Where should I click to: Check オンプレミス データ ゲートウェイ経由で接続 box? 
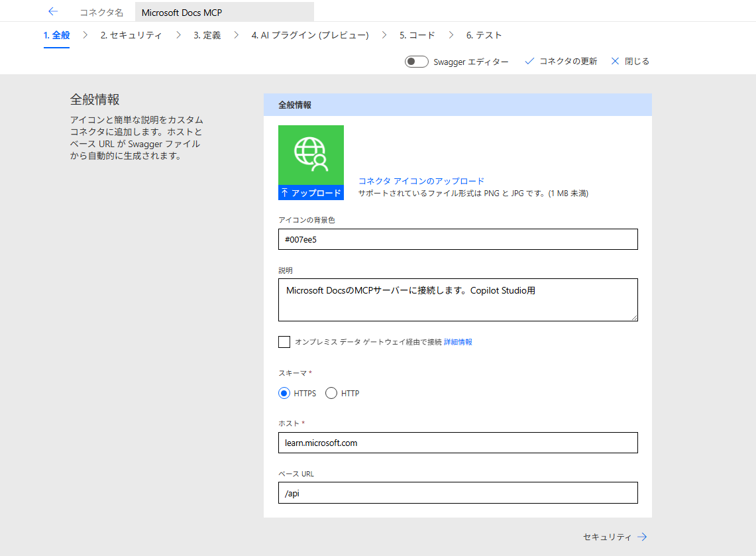coord(284,342)
